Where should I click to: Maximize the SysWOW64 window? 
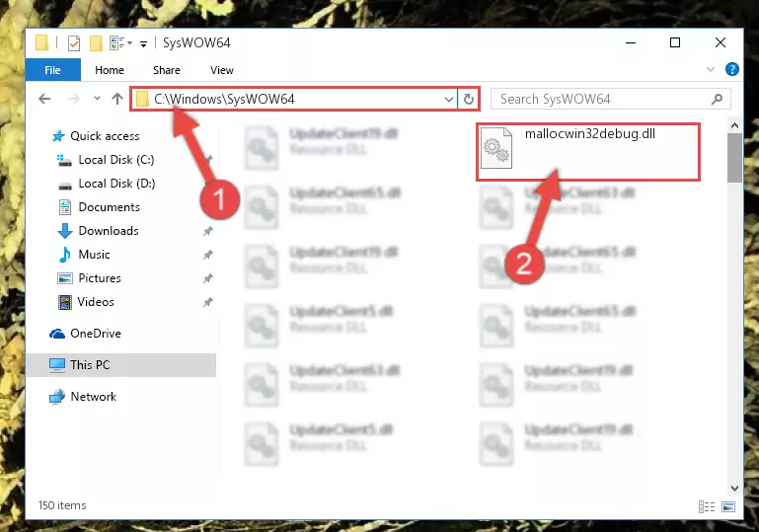(675, 42)
